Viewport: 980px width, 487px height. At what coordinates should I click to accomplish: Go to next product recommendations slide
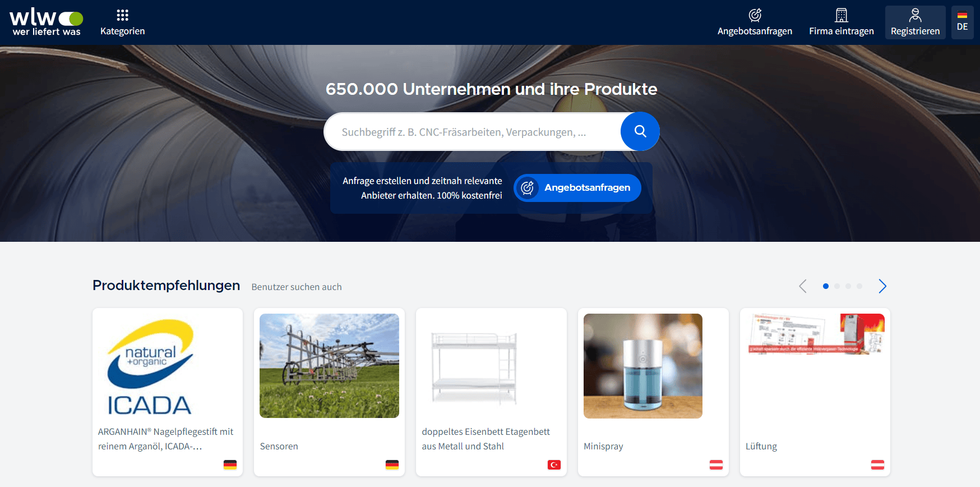[x=882, y=286]
